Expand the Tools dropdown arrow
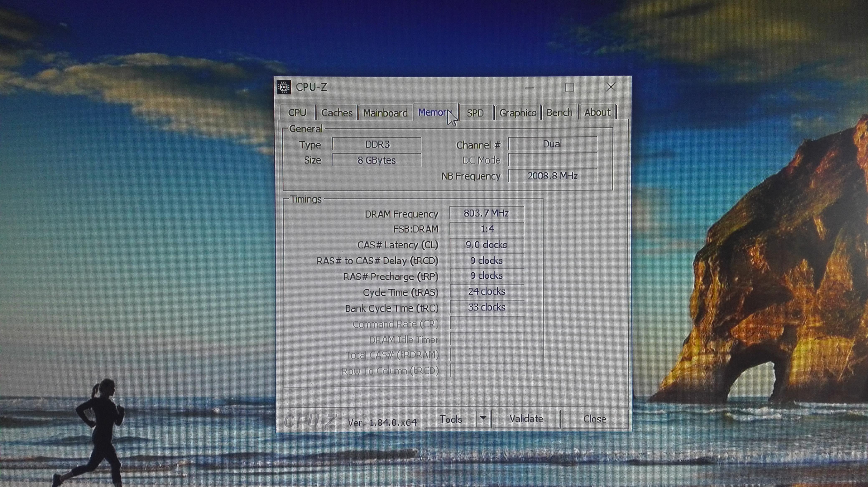Viewport: 868px width, 487px height. pyautogui.click(x=483, y=419)
